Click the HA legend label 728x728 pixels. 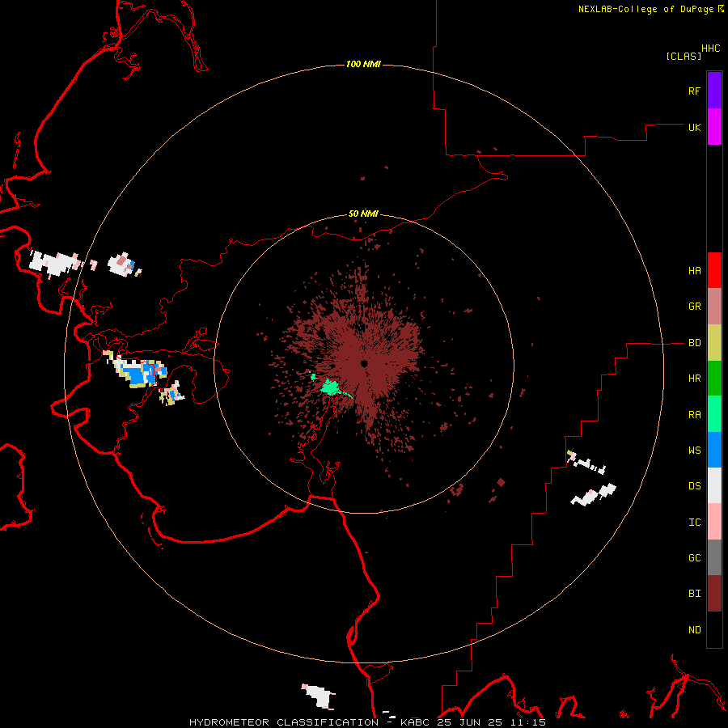694,270
